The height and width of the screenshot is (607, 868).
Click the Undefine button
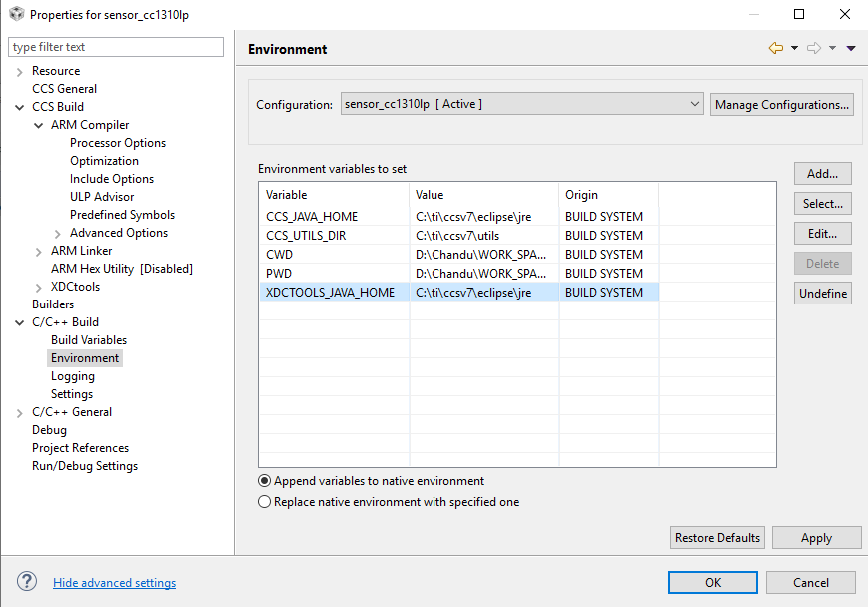coord(822,294)
